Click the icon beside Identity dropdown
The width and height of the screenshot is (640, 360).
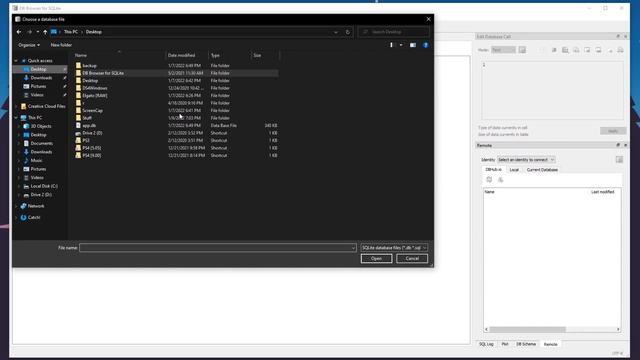coord(619,160)
